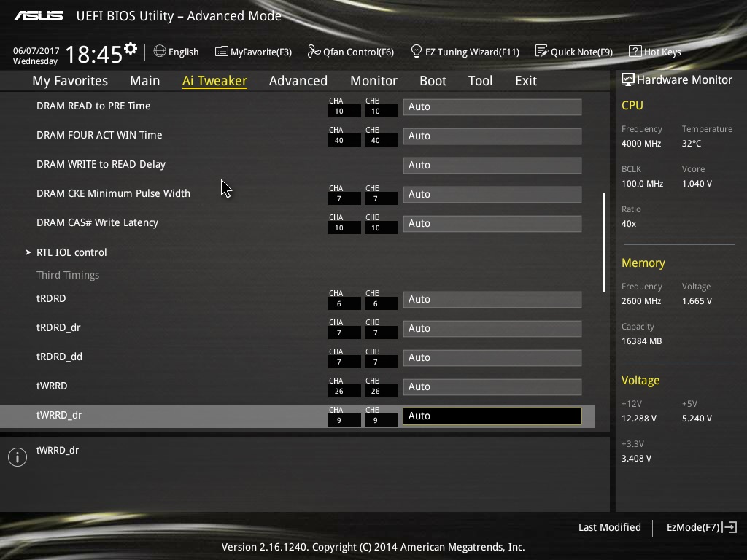Click the EzMode exit arrow icon

pyautogui.click(x=729, y=527)
